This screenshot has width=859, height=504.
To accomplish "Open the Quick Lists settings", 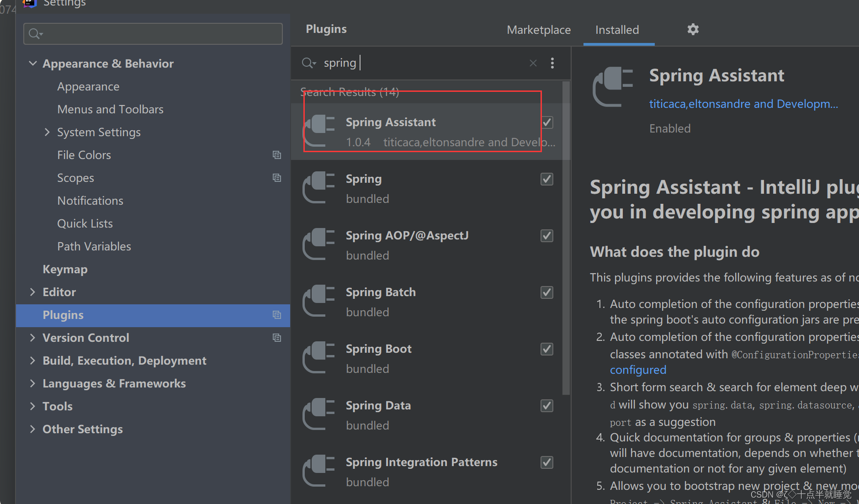I will 85,223.
